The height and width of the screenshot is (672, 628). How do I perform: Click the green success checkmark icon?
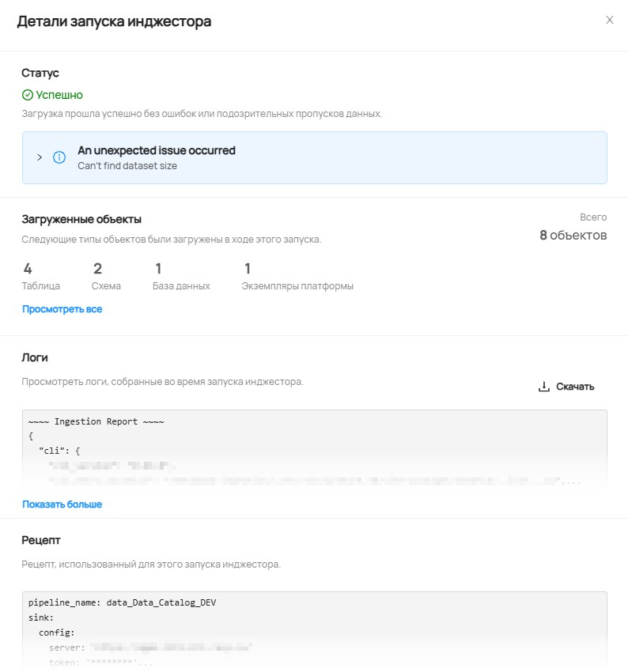[x=28, y=95]
